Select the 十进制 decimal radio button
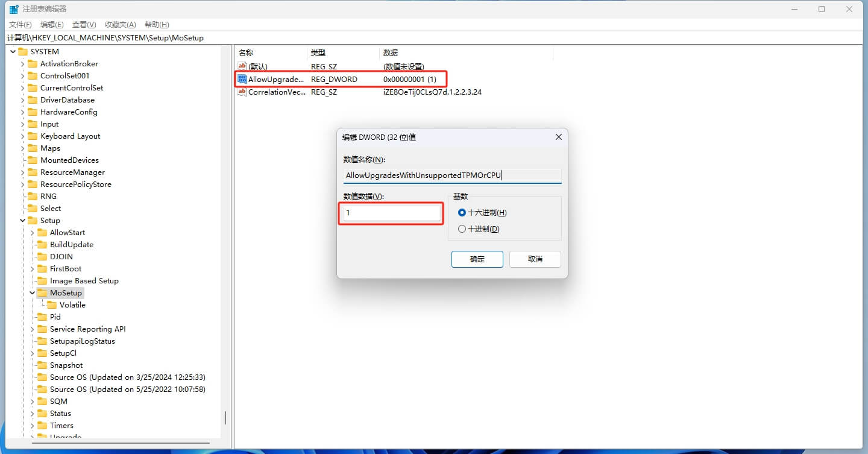 (x=462, y=229)
